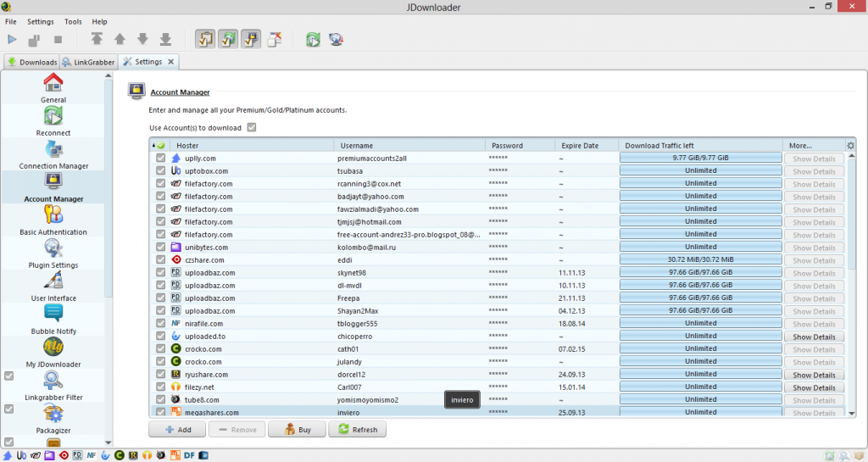Screen dimensions: 868x462
Task: Open the Tools menu
Action: click(73, 21)
